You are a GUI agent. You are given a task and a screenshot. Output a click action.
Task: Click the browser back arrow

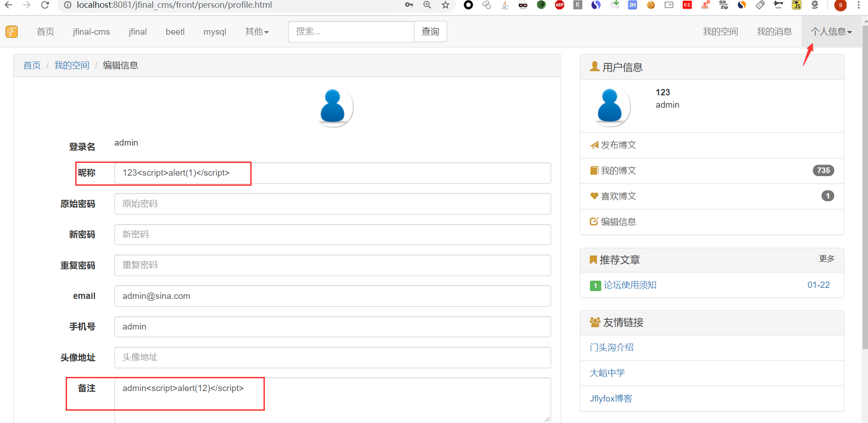coord(8,5)
